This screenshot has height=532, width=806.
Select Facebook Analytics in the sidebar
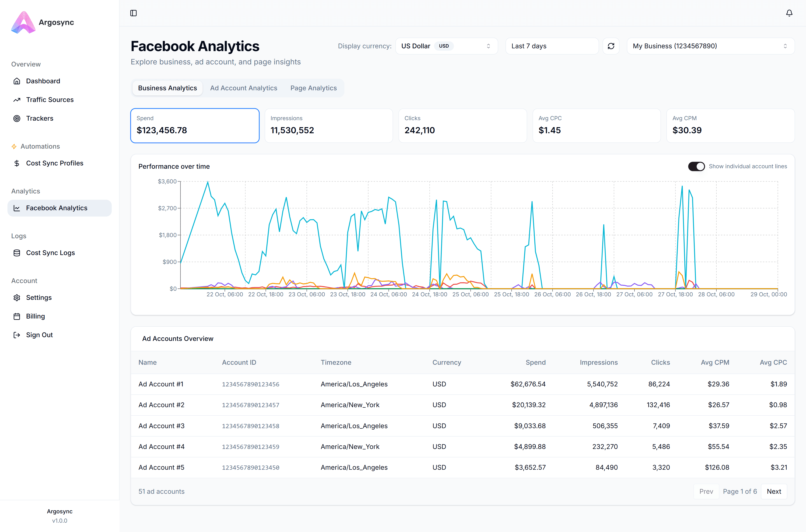(57, 208)
